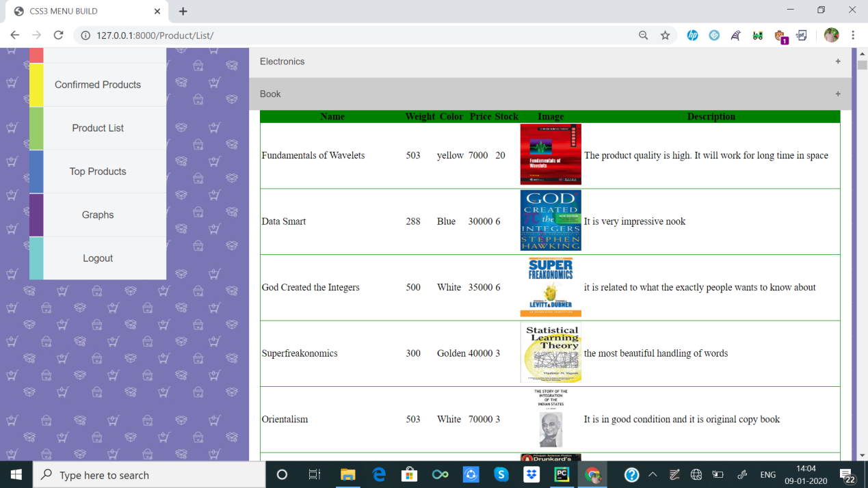
Task: Open the green train extension
Action: tap(758, 36)
